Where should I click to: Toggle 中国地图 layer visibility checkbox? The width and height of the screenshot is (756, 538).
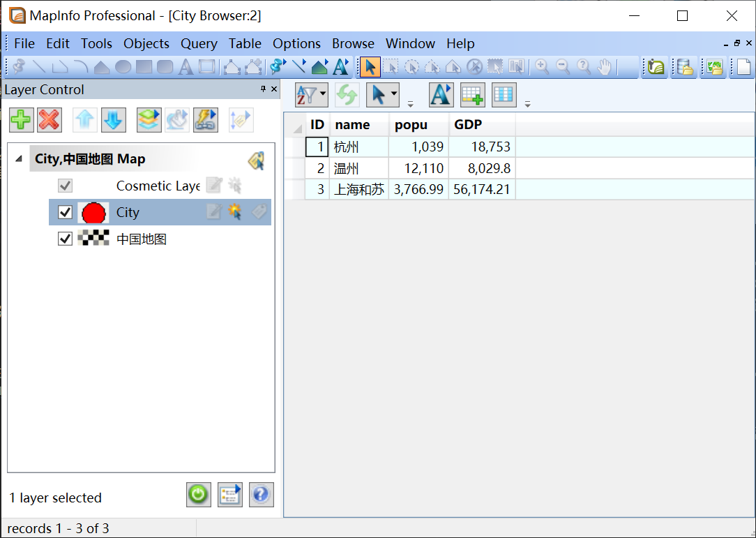[x=65, y=239]
